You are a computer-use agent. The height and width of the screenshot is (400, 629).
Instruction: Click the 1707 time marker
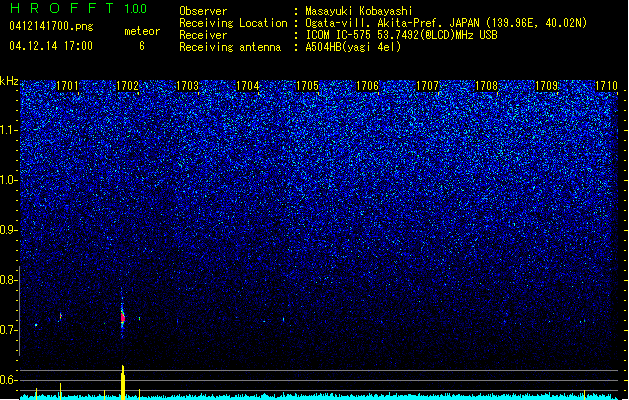[x=428, y=86]
